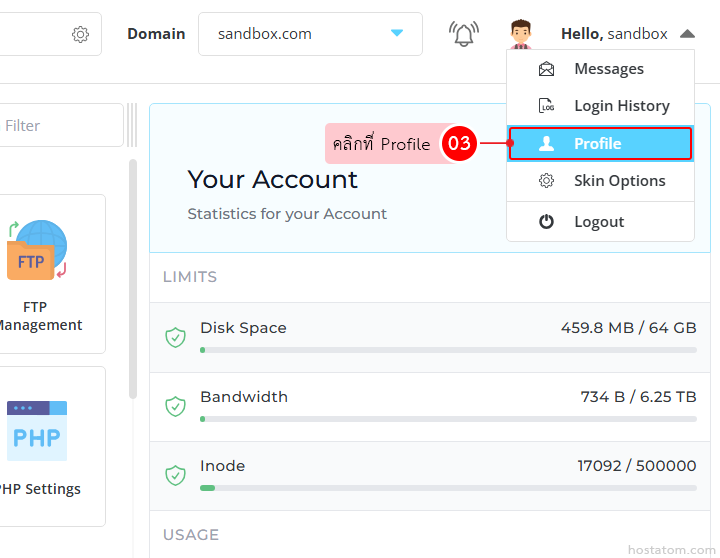Open Login History menu item

(x=621, y=106)
